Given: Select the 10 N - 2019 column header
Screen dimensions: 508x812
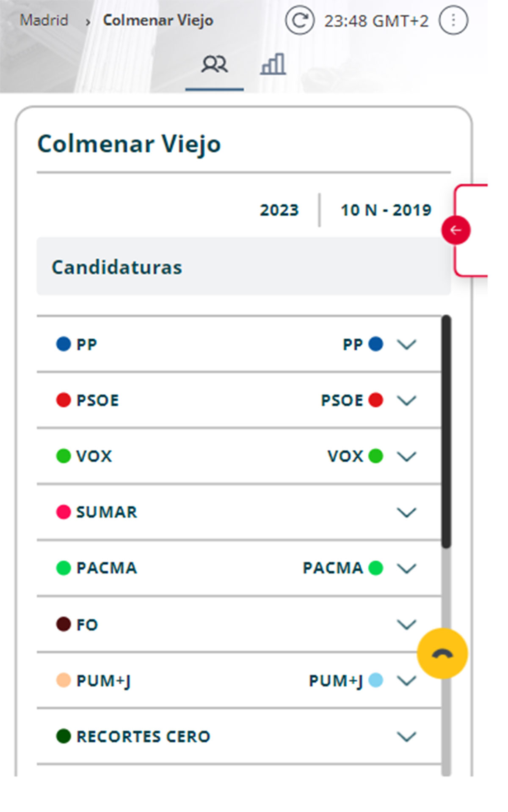Looking at the screenshot, I should (386, 210).
